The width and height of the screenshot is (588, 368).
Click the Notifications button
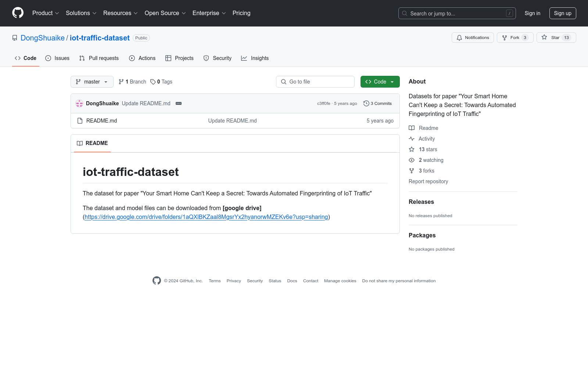click(473, 38)
